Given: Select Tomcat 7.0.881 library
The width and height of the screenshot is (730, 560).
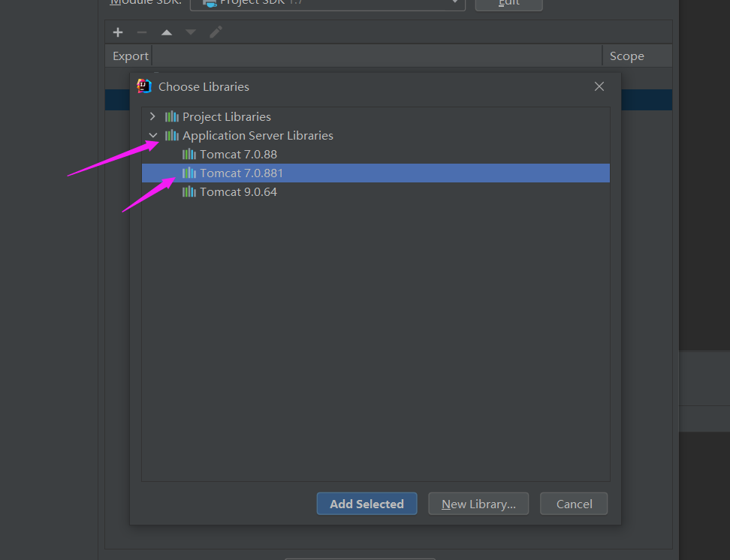Looking at the screenshot, I should [x=376, y=173].
